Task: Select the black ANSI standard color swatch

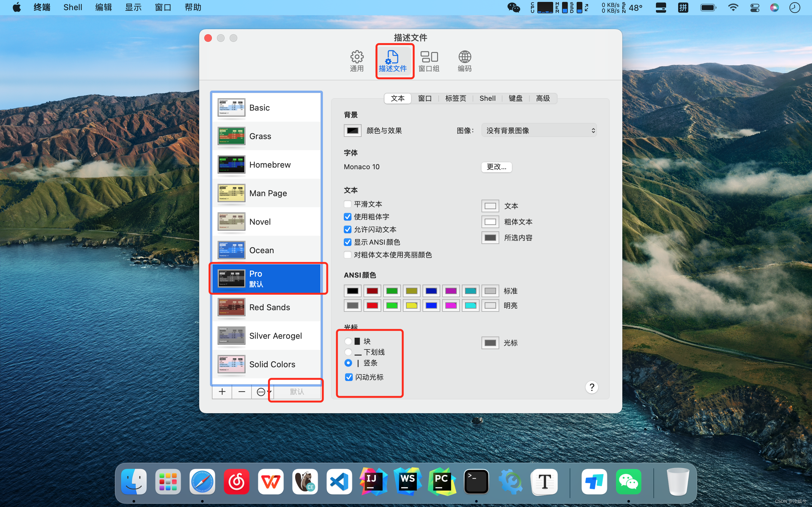Action: pos(353,291)
